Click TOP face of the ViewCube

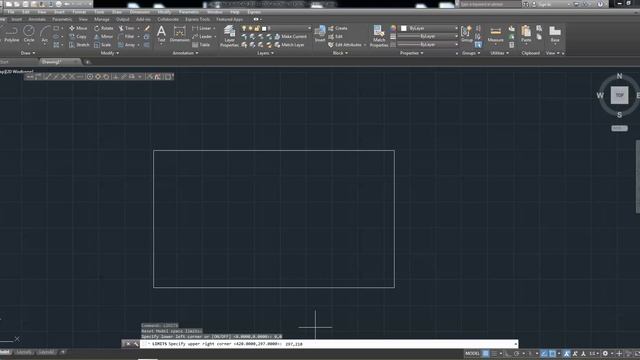coord(619,95)
